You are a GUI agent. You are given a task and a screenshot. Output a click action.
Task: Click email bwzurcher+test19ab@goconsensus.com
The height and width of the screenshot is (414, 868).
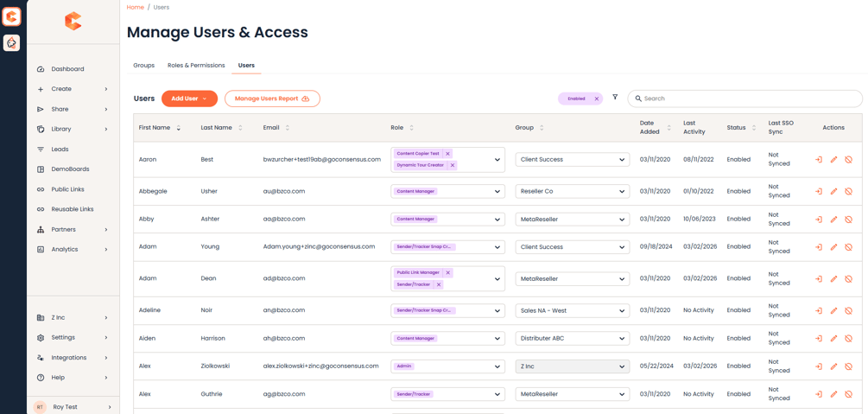[x=322, y=160]
